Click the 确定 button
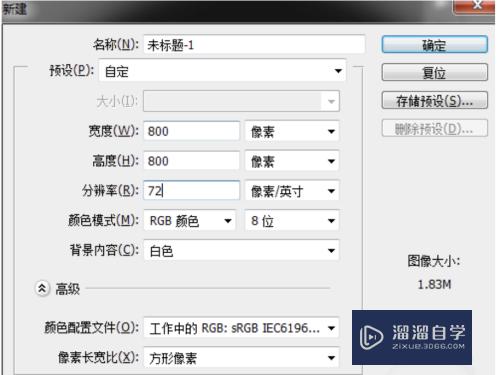This screenshot has height=375, width=500. pos(435,45)
